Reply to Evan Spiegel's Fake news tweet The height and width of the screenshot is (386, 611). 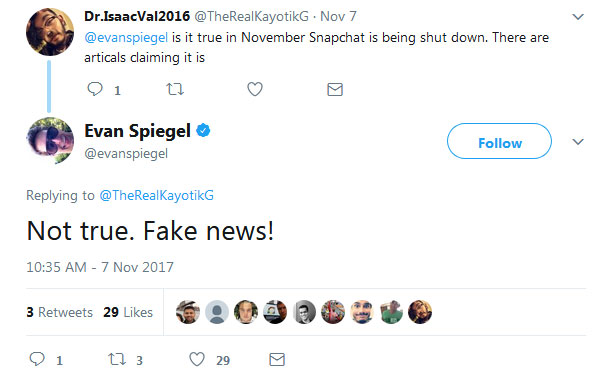(37, 359)
